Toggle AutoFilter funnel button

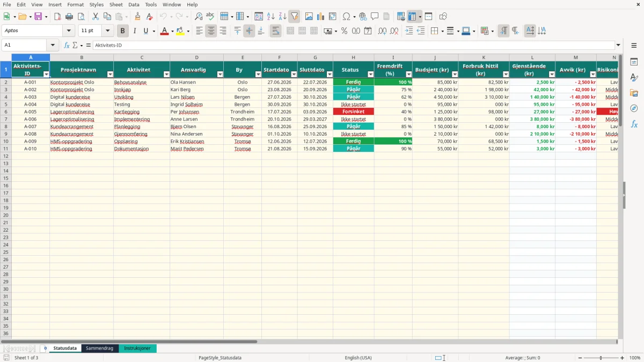pyautogui.click(x=295, y=17)
